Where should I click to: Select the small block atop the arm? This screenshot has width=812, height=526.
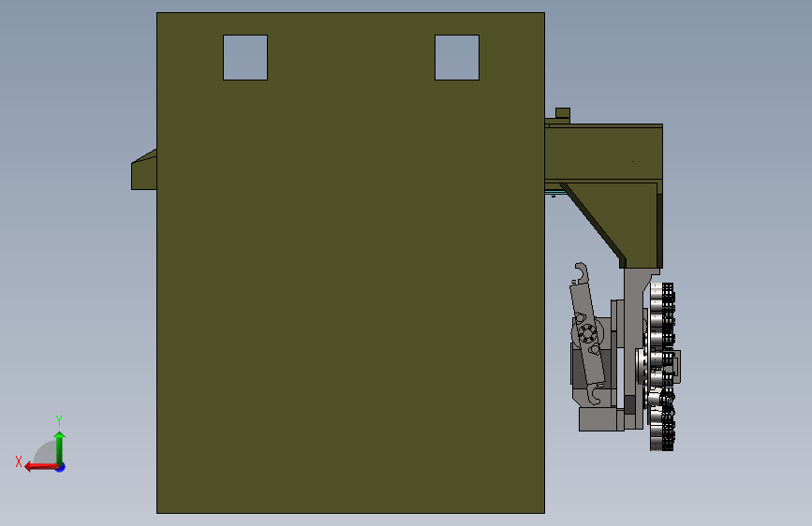[563, 113]
